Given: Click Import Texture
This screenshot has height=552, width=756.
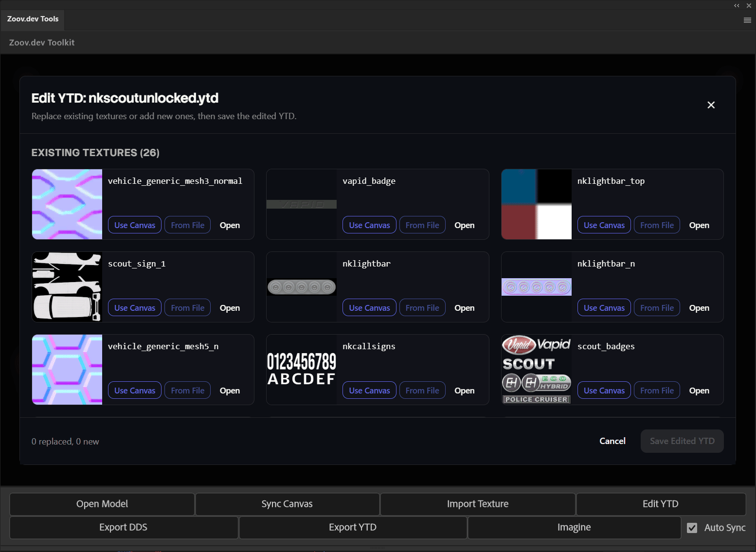Looking at the screenshot, I should point(477,504).
